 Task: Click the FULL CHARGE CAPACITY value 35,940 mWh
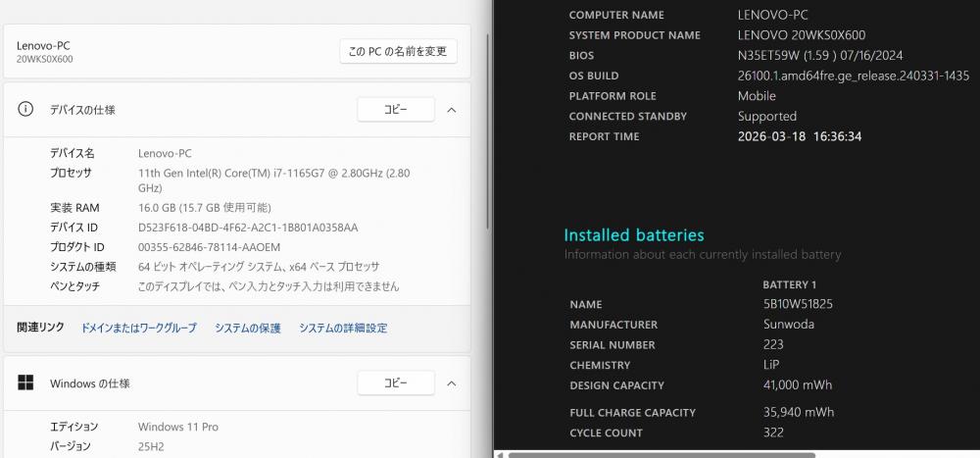pyautogui.click(x=798, y=412)
